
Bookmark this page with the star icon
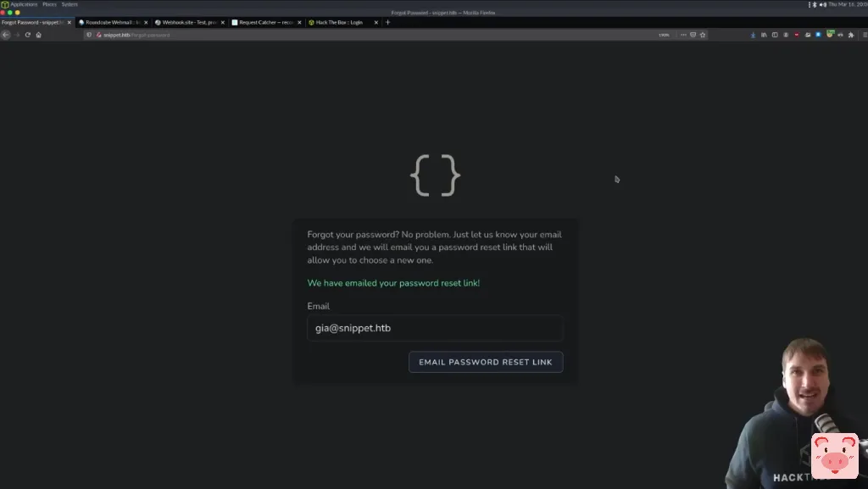click(703, 35)
